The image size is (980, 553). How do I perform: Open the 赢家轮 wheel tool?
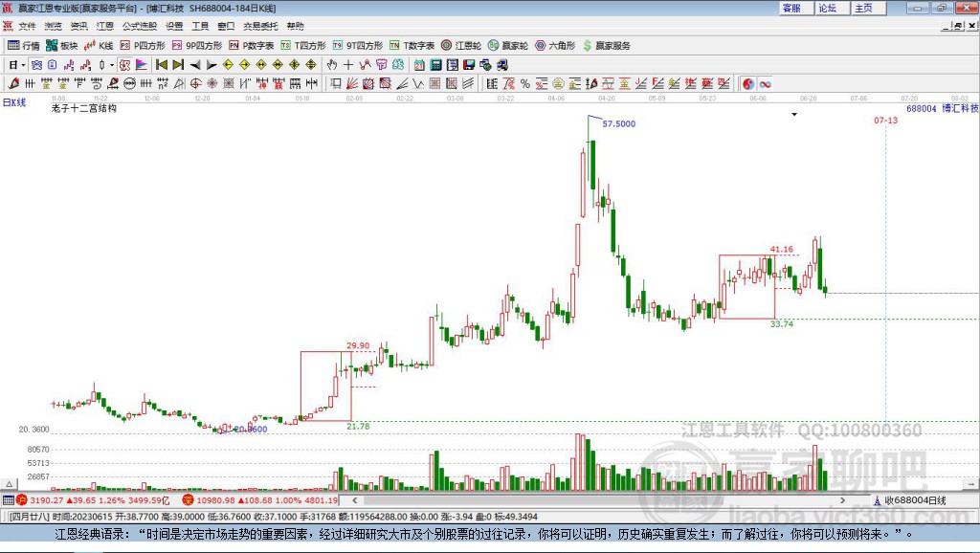508,46
